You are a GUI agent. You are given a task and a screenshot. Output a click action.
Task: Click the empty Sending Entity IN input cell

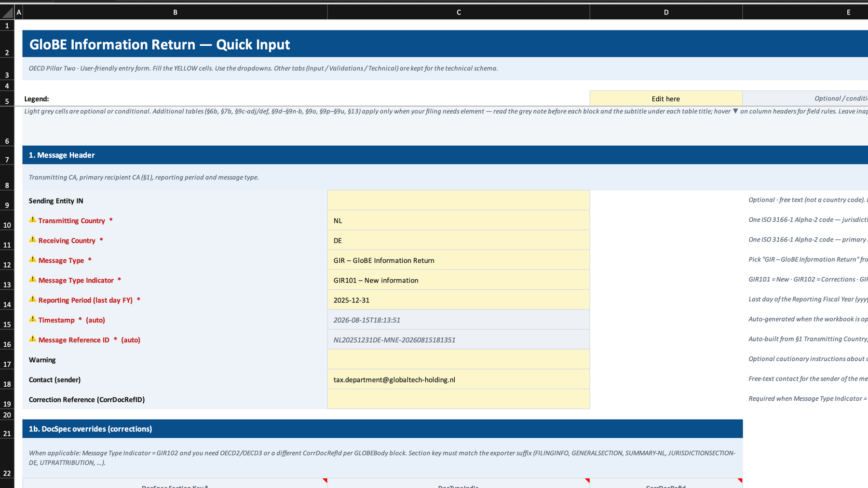pyautogui.click(x=459, y=200)
